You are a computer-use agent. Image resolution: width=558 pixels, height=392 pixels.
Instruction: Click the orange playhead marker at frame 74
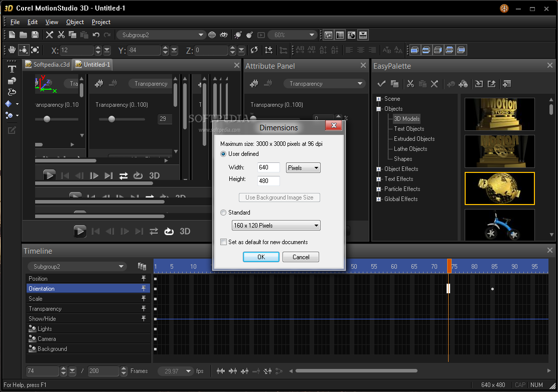click(x=449, y=266)
